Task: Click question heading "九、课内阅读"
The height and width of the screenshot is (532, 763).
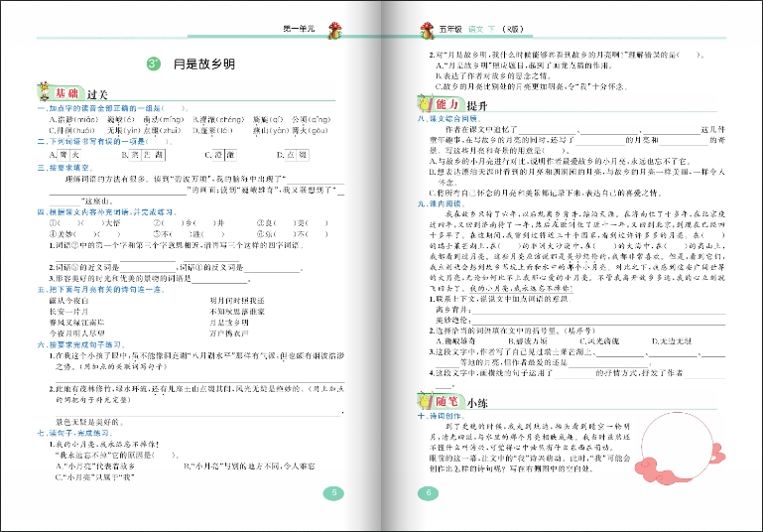Action: pyautogui.click(x=442, y=203)
